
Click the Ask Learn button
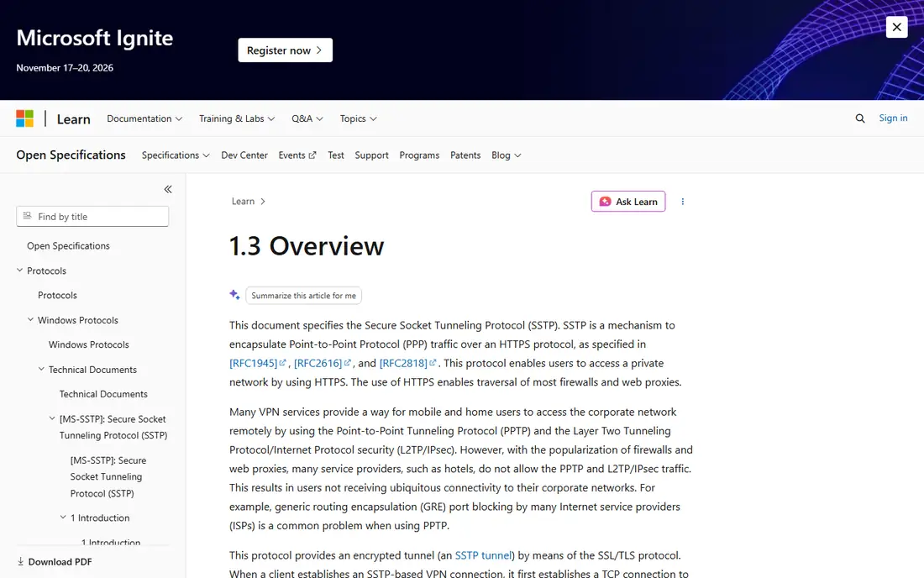pyautogui.click(x=628, y=202)
